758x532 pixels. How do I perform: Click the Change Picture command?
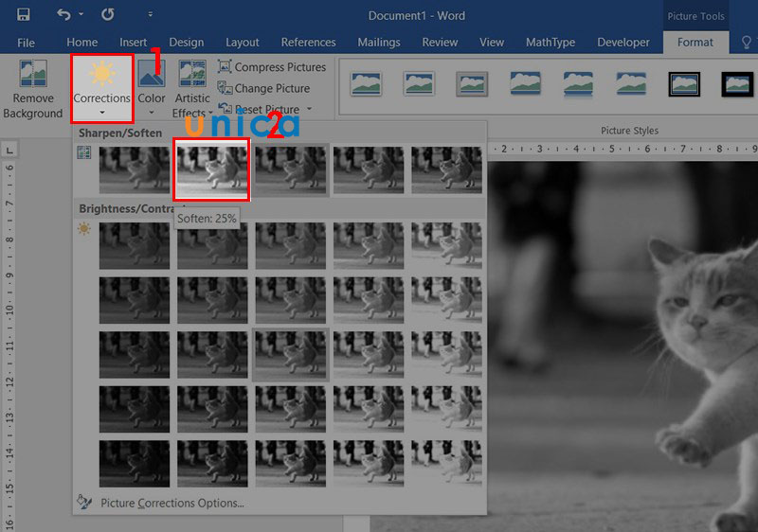click(x=271, y=88)
